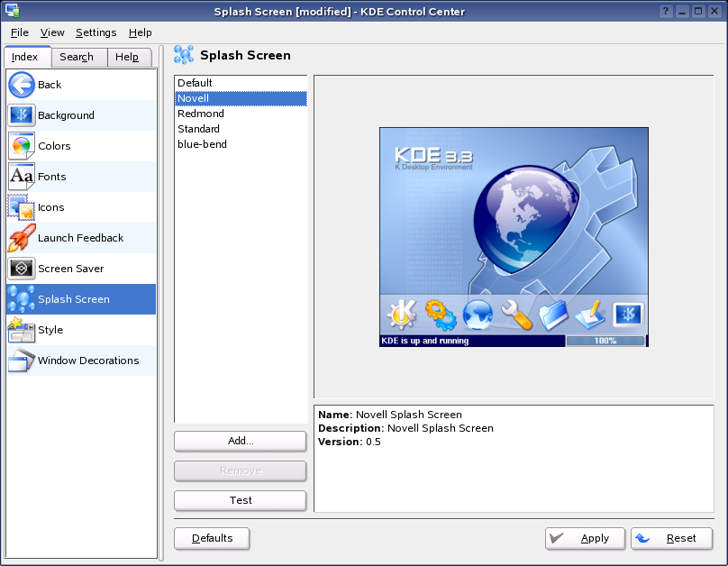Click the Back arrow icon
The width and height of the screenshot is (728, 566).
(x=22, y=85)
